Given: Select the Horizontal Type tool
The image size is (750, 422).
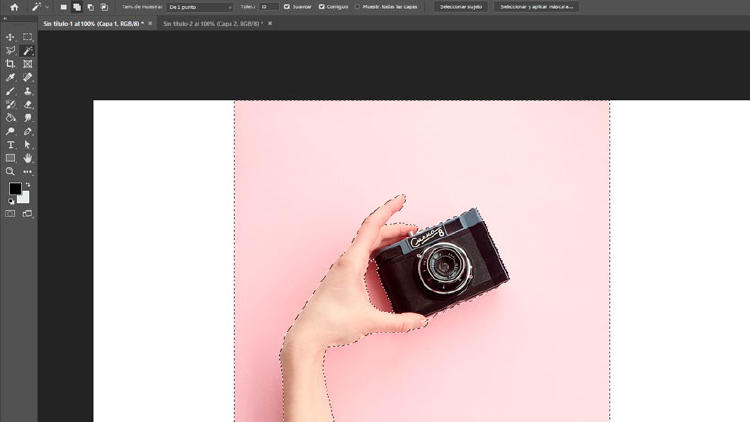Looking at the screenshot, I should tap(11, 145).
